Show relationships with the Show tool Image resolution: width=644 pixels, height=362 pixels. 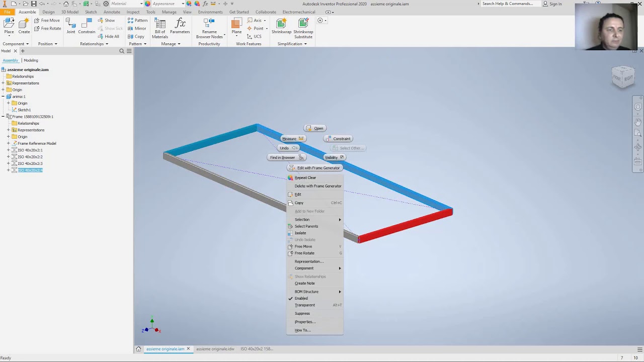pos(106,20)
